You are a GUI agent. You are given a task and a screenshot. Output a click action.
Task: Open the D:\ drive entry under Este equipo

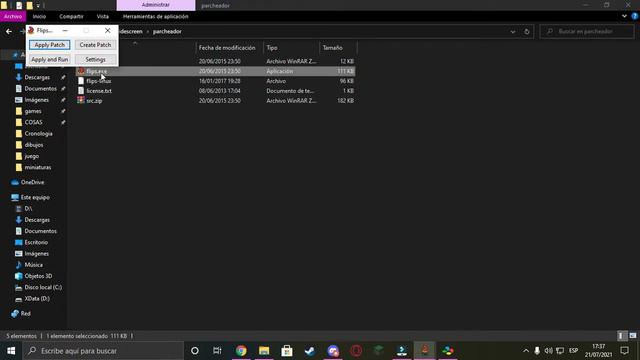tap(28, 208)
